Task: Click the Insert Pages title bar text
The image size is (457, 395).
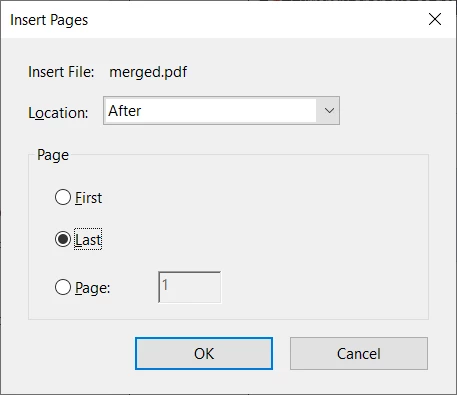Action: 49,20
